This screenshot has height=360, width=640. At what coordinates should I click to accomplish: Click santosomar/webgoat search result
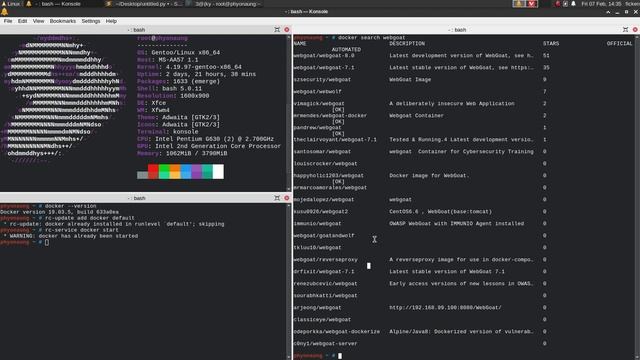(x=322, y=151)
